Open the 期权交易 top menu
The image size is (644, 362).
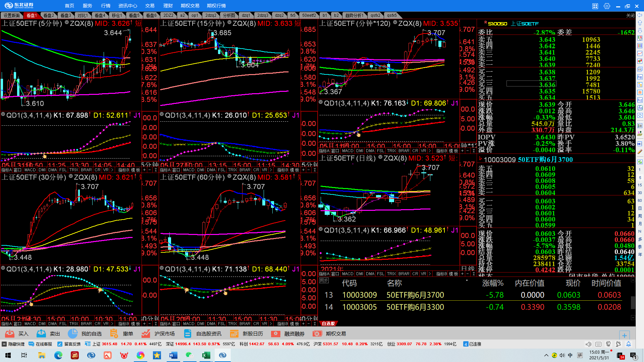pos(190,6)
